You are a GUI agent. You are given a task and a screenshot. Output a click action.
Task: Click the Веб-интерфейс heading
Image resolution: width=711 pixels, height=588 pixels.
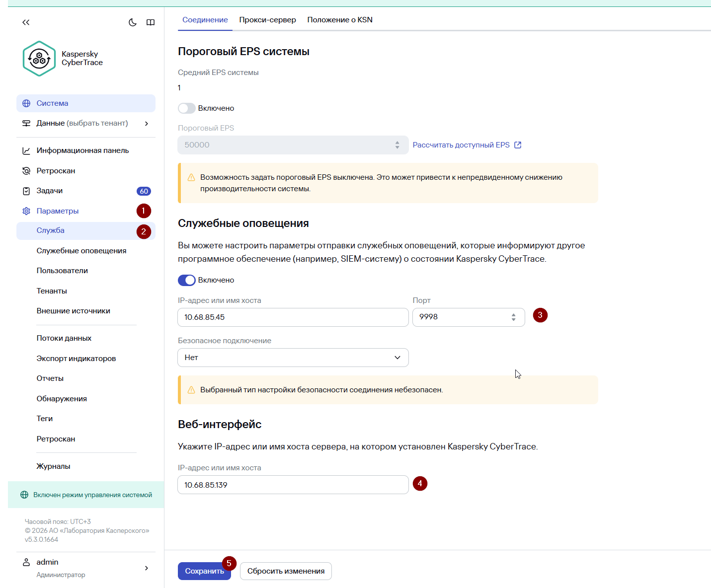click(220, 424)
